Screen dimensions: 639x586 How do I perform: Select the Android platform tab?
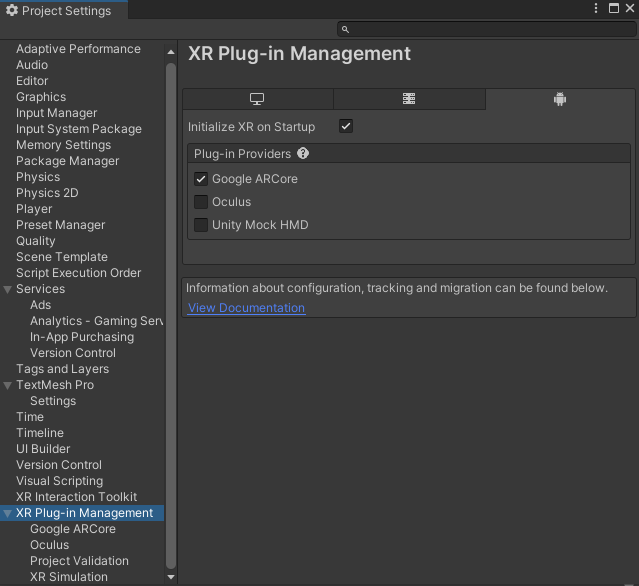(x=560, y=99)
